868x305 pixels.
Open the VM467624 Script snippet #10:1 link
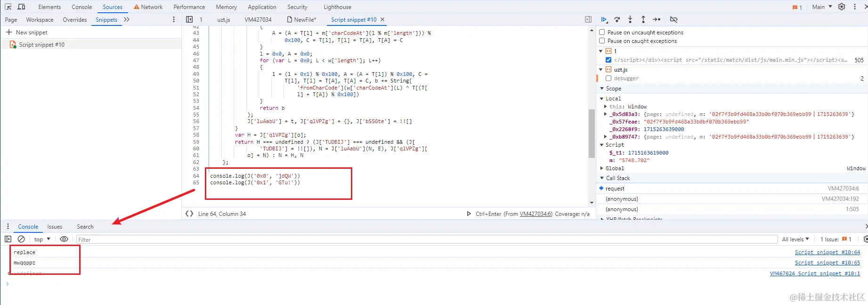coord(815,273)
